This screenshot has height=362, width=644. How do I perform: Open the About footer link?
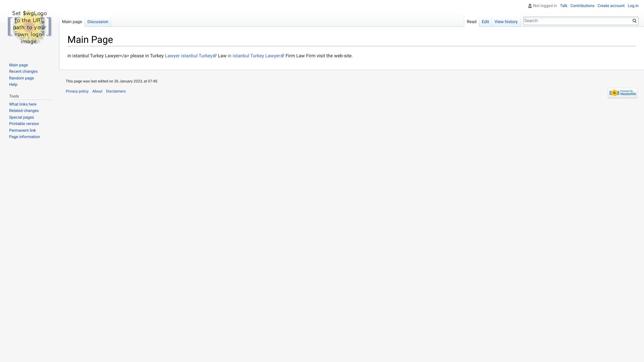pyautogui.click(x=97, y=91)
